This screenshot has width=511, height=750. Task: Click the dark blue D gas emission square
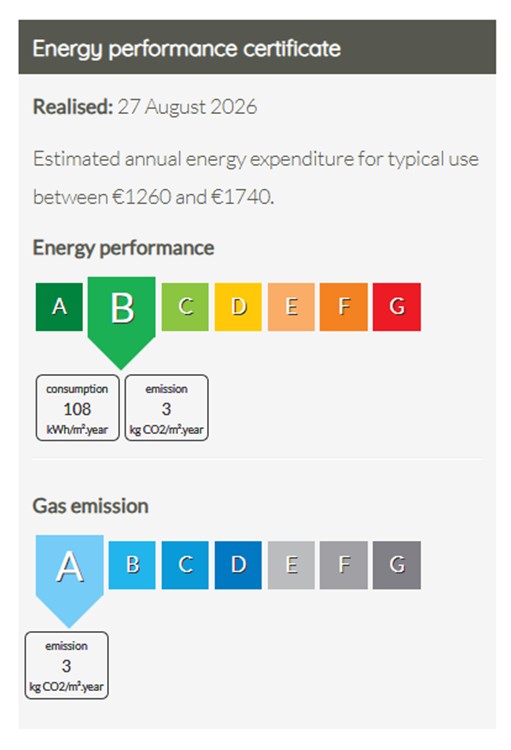238,565
